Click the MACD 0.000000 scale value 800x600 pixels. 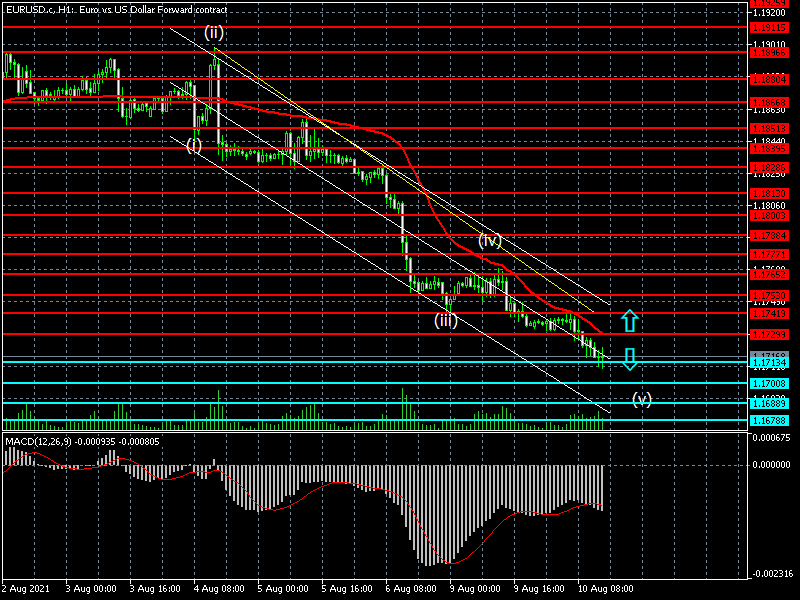click(771, 465)
